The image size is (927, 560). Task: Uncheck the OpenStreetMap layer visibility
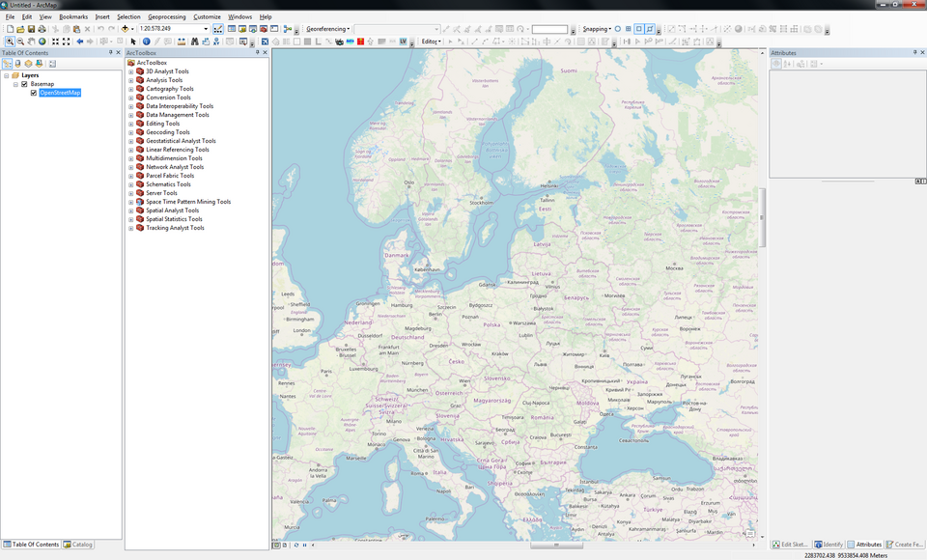(35, 92)
